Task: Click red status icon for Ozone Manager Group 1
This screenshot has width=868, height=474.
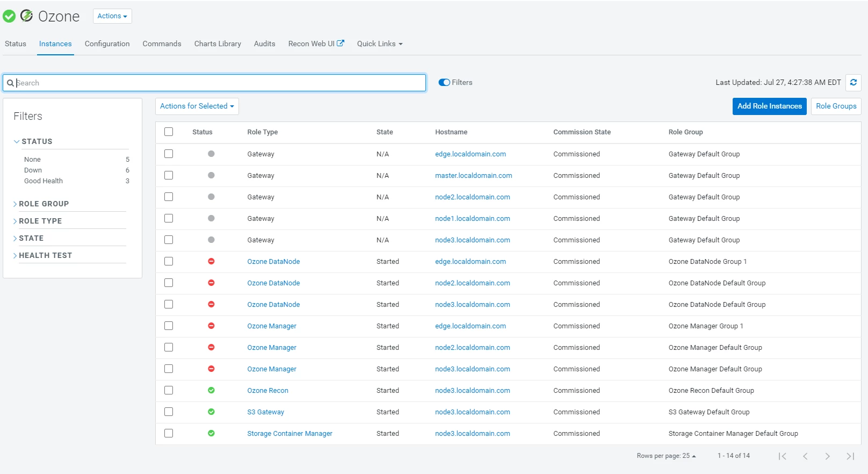Action: 211,326
